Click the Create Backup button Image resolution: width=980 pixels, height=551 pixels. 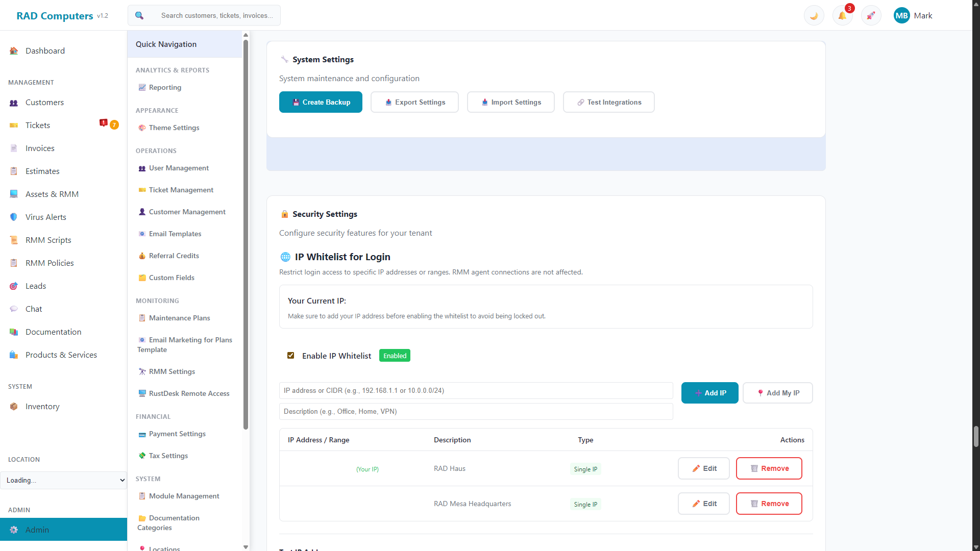click(321, 102)
